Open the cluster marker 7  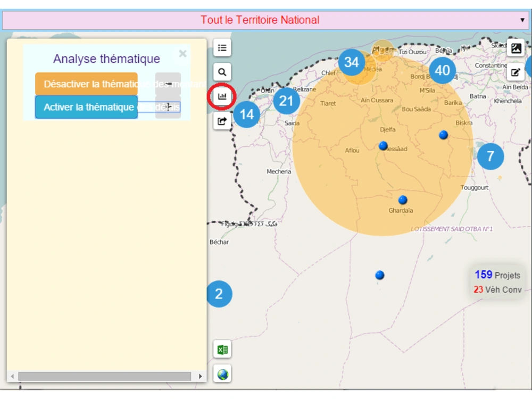[491, 156]
